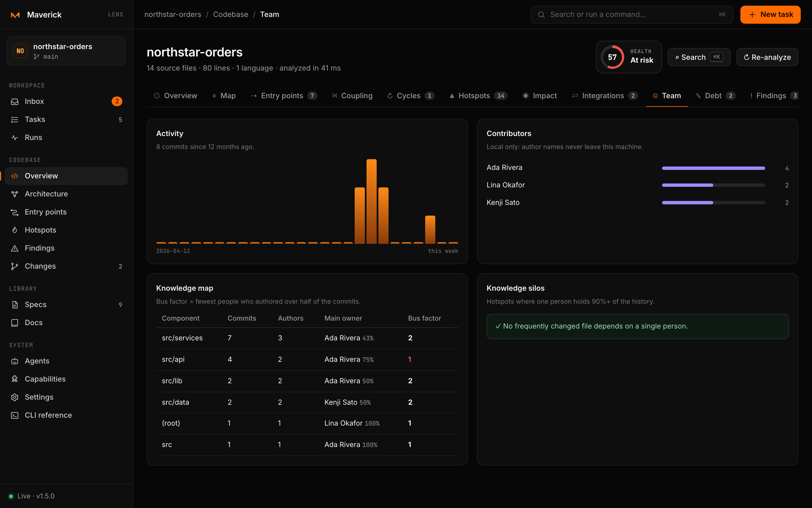This screenshot has width=812, height=508.
Task: Click the Health 57 At risk badge
Action: 629,58
